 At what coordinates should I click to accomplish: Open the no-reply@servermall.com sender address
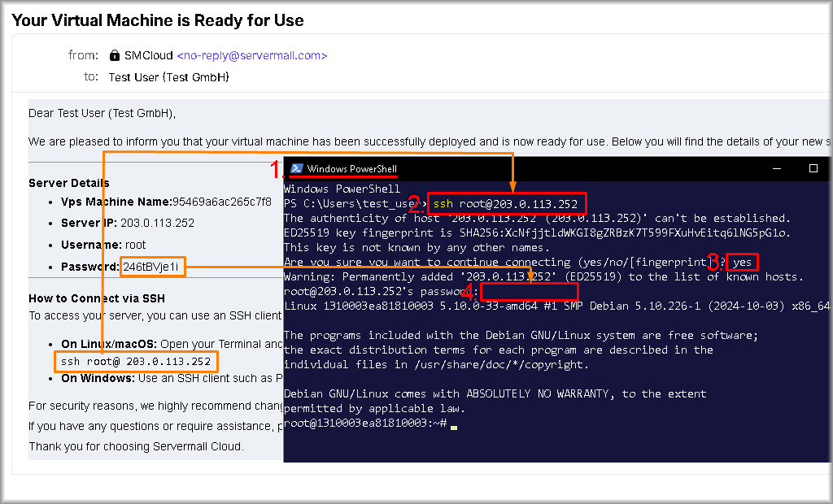[x=252, y=56]
